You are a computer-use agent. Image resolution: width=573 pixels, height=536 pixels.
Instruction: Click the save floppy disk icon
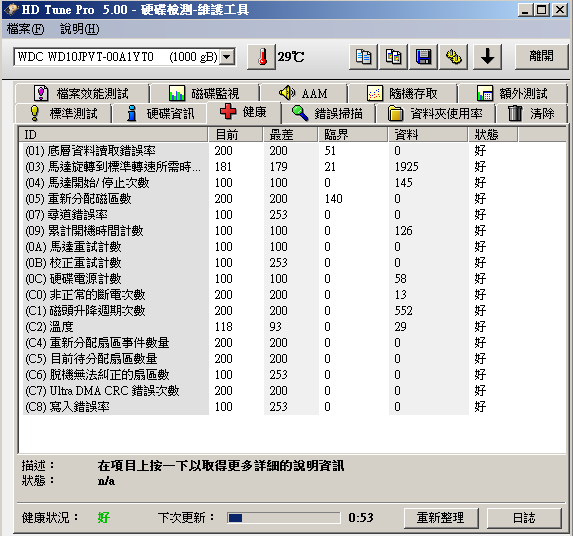(424, 57)
